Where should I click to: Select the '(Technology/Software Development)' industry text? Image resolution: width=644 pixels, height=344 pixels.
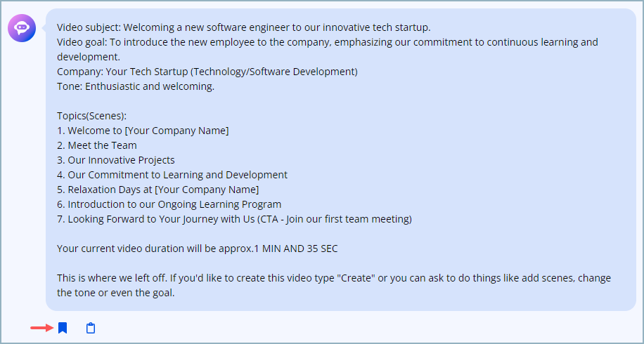[275, 72]
